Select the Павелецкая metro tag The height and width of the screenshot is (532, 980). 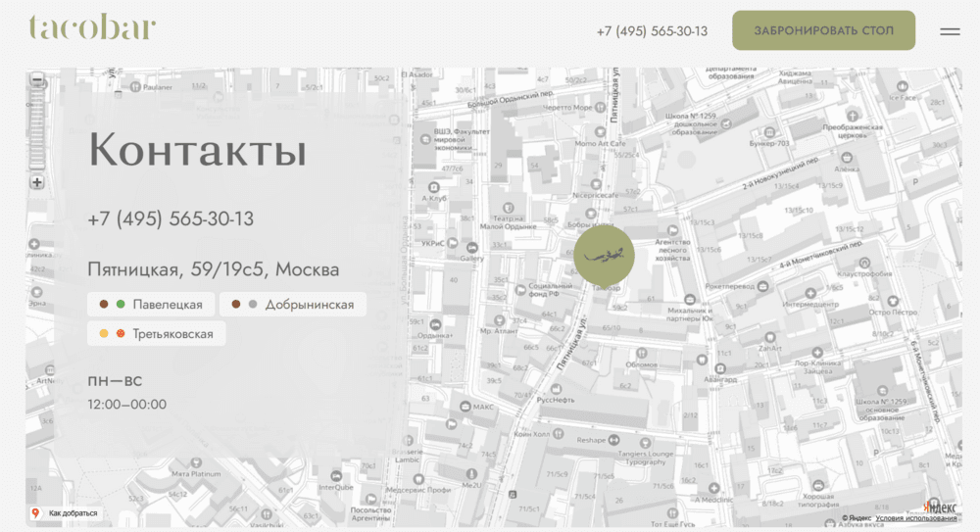pyautogui.click(x=151, y=305)
